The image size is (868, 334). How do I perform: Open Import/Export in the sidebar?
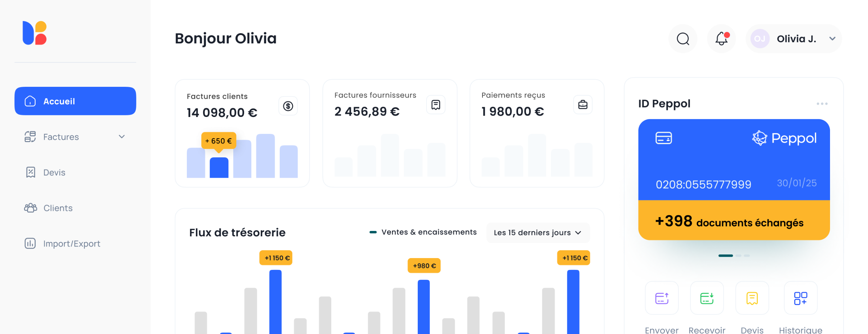(x=71, y=243)
